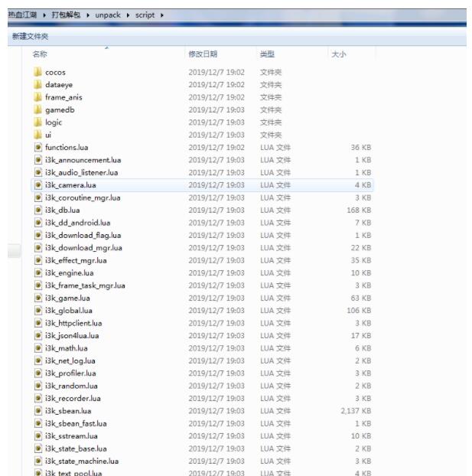472x476 pixels.
Task: Sort by 修改日期 column header
Action: tap(203, 54)
